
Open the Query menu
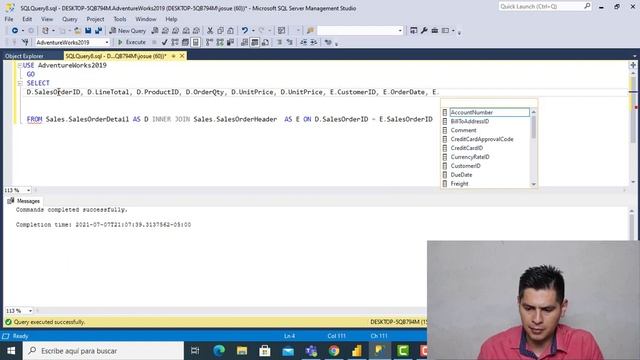[x=70, y=19]
